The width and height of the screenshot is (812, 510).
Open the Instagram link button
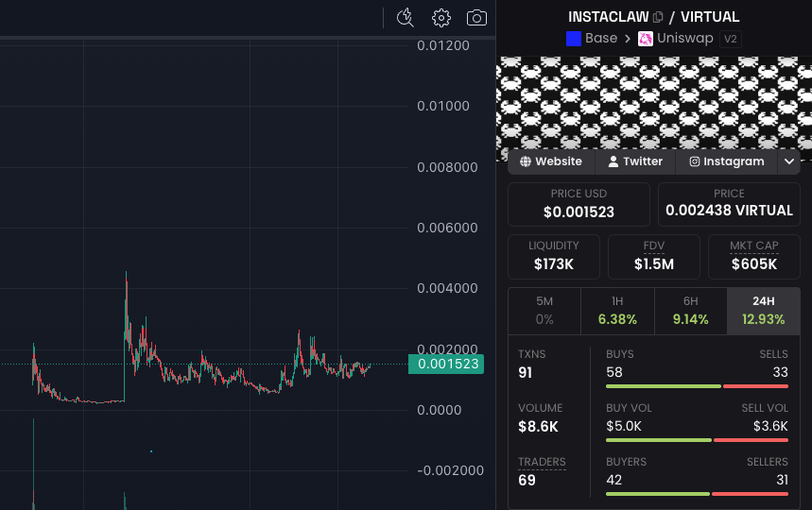tap(727, 161)
